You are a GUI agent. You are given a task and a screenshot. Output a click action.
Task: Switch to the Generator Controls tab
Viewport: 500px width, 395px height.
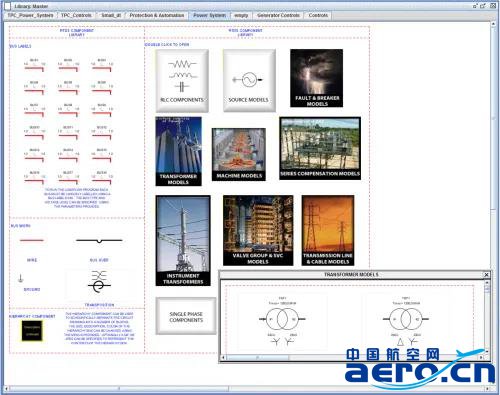(278, 15)
